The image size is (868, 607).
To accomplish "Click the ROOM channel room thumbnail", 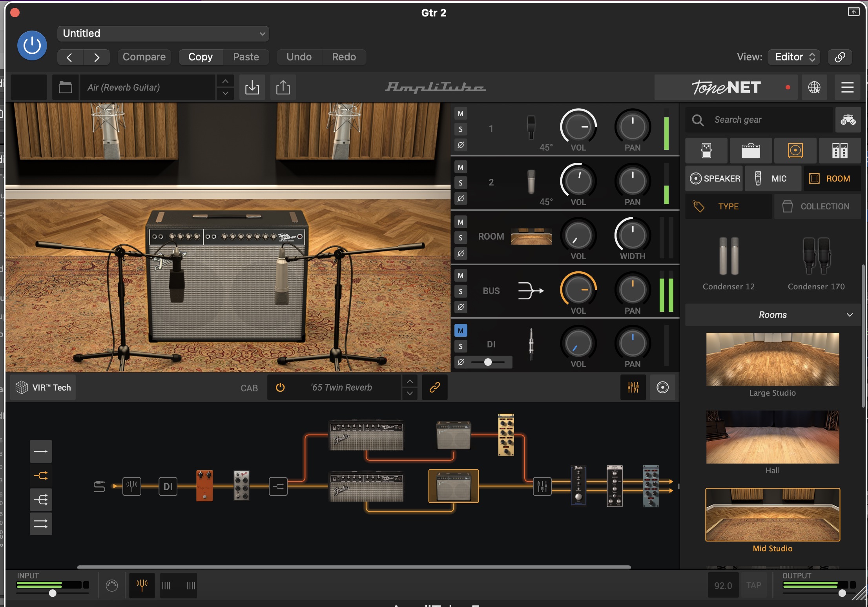I will 531,236.
